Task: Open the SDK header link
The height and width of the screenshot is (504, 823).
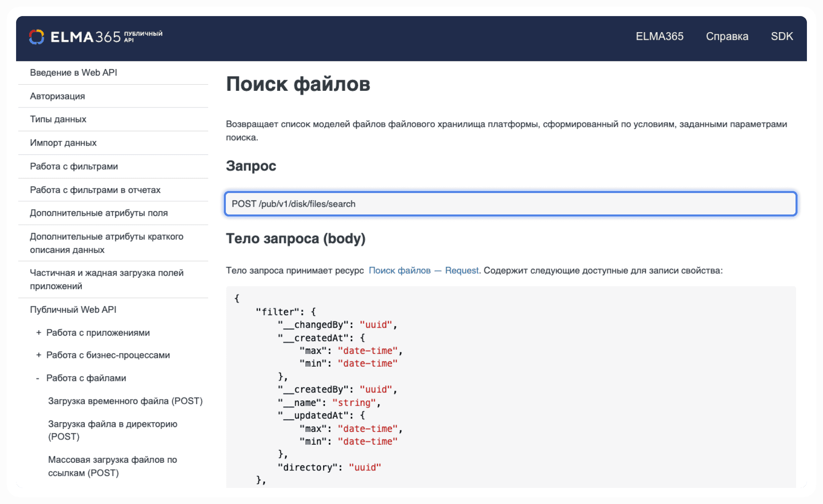Action: (x=781, y=36)
